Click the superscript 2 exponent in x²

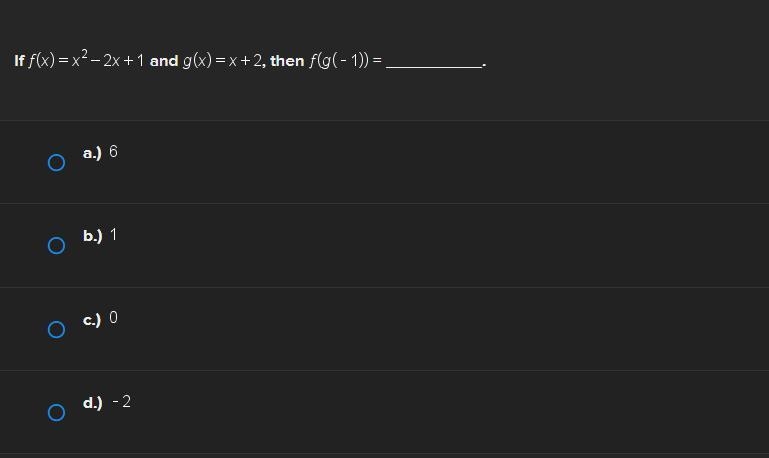(84, 53)
